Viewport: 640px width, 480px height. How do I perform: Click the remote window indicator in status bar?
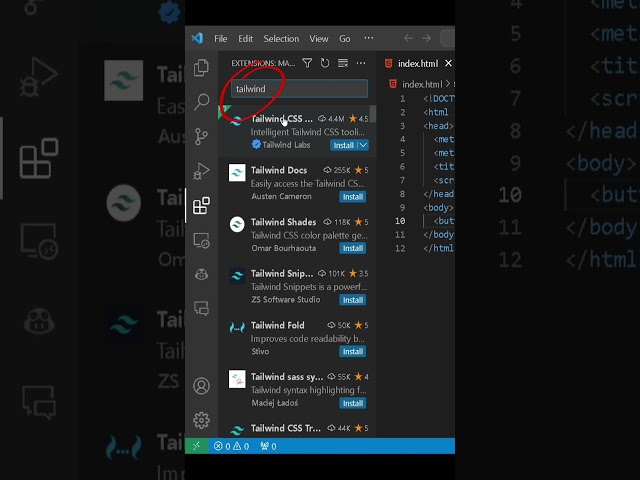(x=196, y=446)
